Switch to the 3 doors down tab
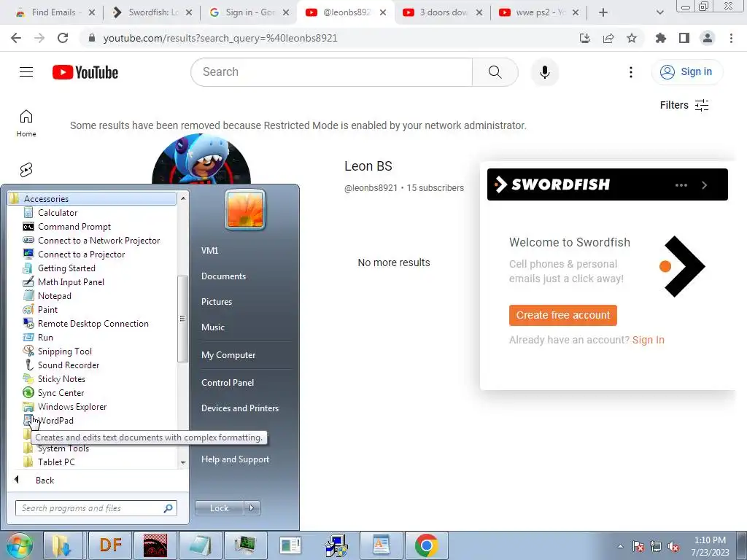This screenshot has height=560, width=747. click(x=443, y=12)
